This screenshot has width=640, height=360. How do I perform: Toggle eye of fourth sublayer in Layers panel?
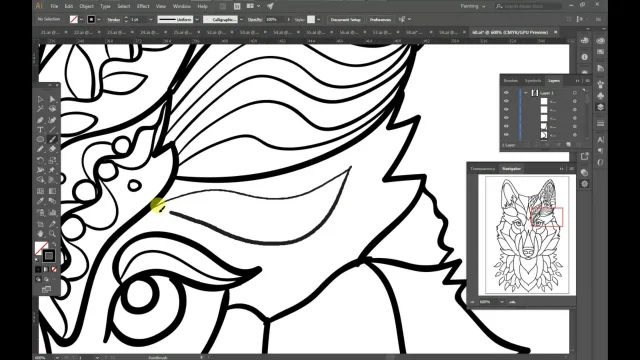click(x=506, y=127)
